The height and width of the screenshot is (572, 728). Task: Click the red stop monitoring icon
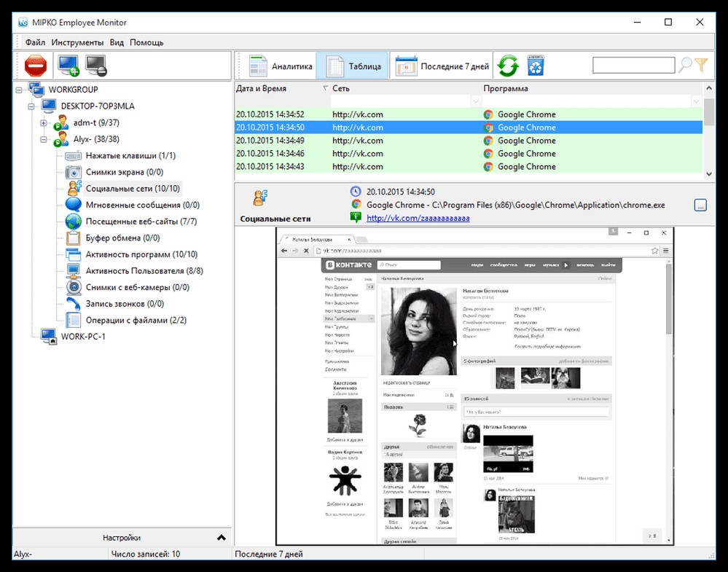click(x=36, y=66)
